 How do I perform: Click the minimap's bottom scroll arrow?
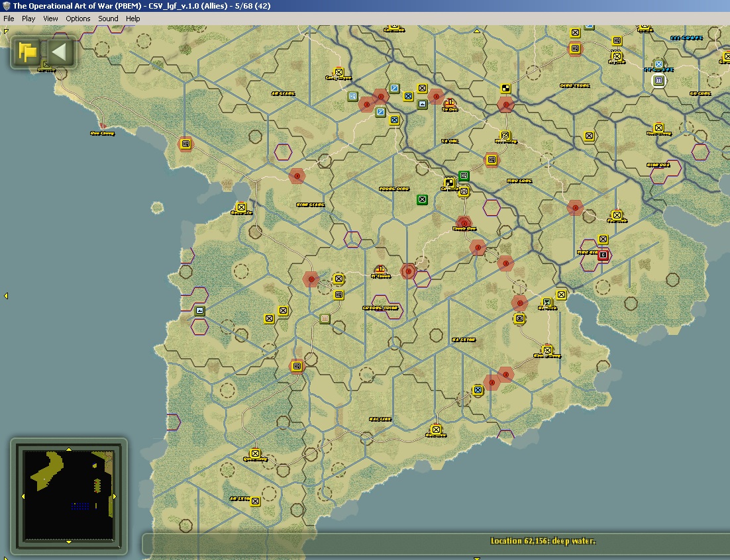(69, 542)
